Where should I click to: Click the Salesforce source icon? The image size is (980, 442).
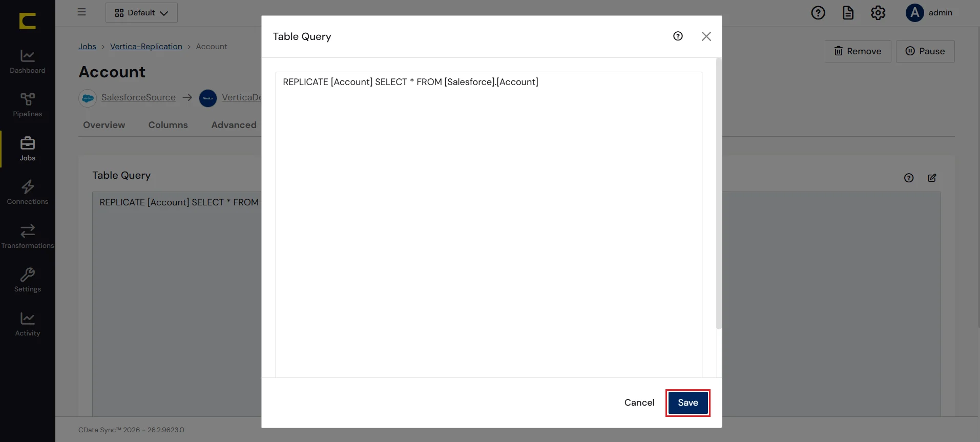point(88,98)
